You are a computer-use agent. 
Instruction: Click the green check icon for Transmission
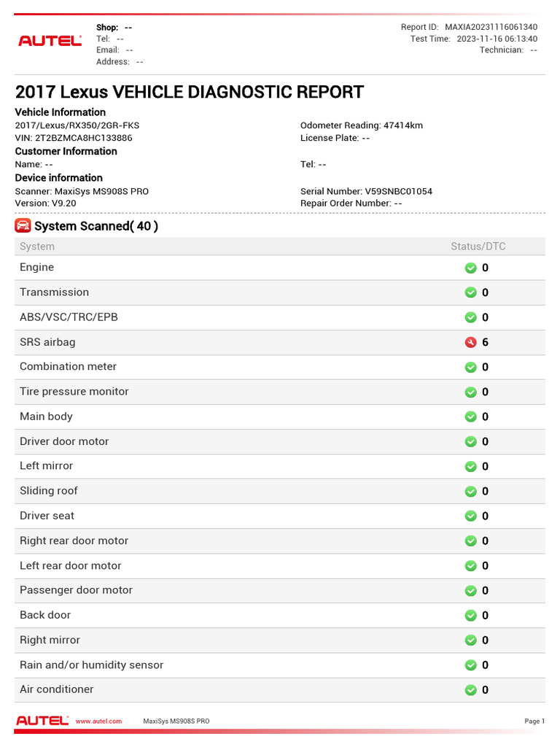pyautogui.click(x=470, y=293)
